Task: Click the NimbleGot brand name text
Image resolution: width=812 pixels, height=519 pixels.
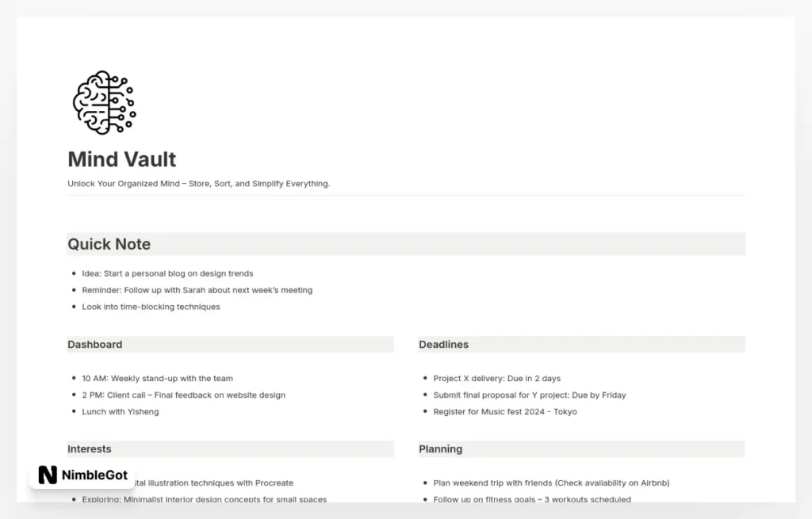Action: (94, 475)
